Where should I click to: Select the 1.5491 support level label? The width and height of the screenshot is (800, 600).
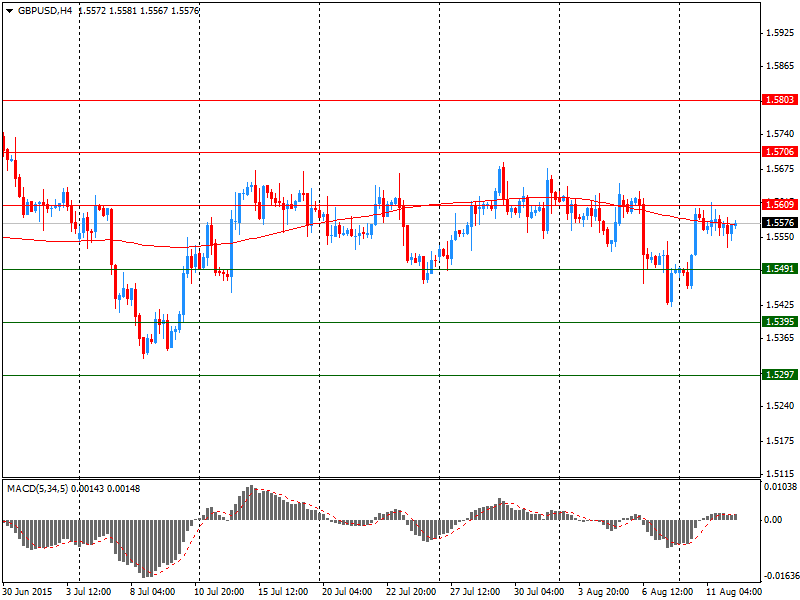(780, 268)
